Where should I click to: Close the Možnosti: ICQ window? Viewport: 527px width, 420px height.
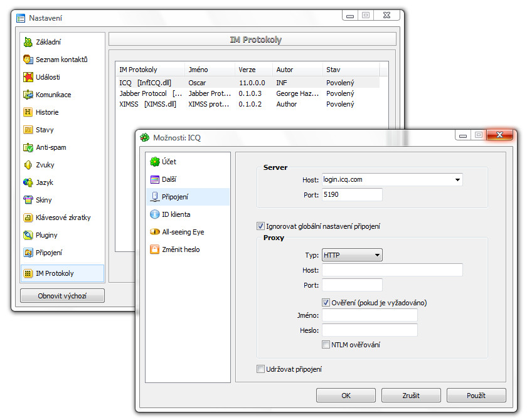500,135
